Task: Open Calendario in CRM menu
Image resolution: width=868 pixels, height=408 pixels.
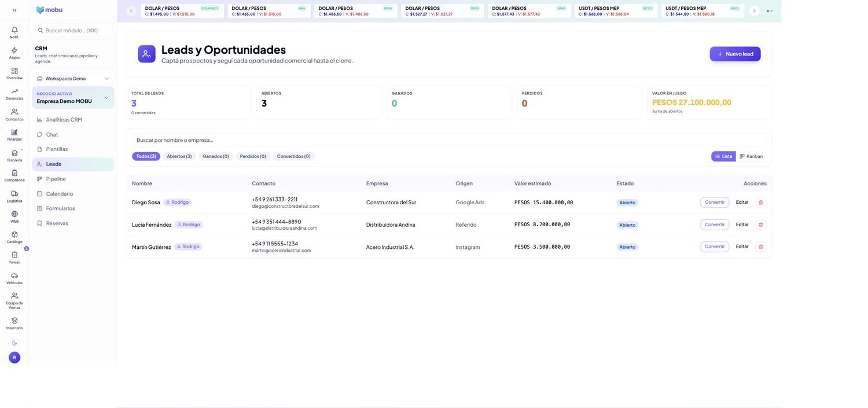Action: 73,194
